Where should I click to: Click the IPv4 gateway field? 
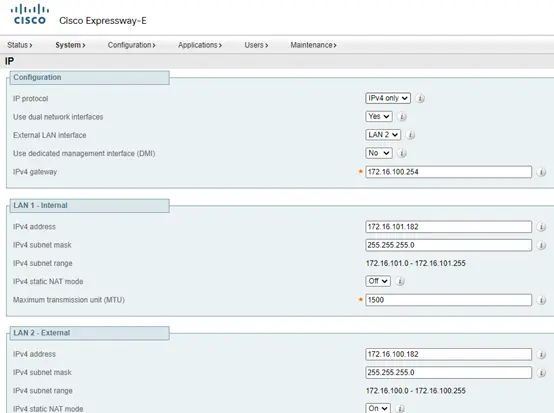448,172
